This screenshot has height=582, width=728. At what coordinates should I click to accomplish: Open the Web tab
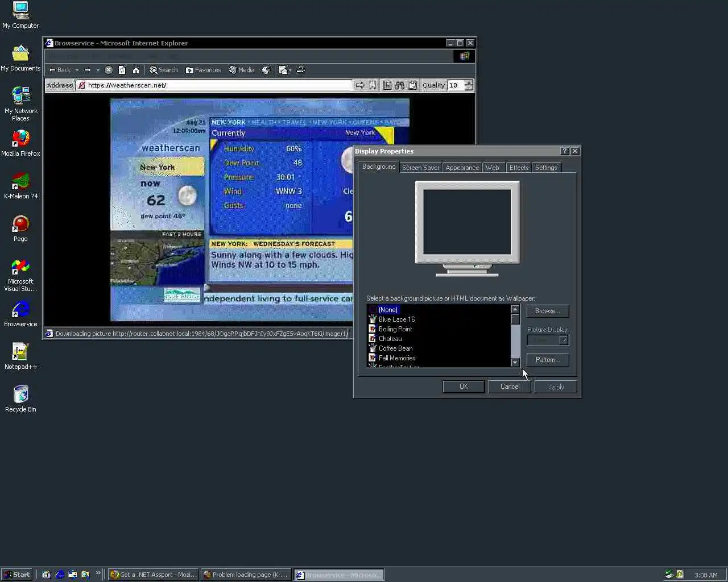click(493, 168)
